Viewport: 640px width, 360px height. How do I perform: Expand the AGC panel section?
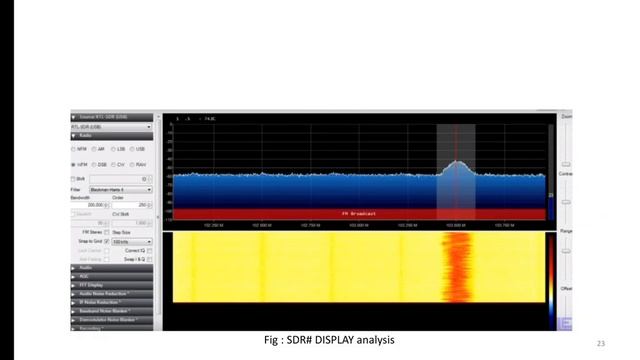coord(112,277)
